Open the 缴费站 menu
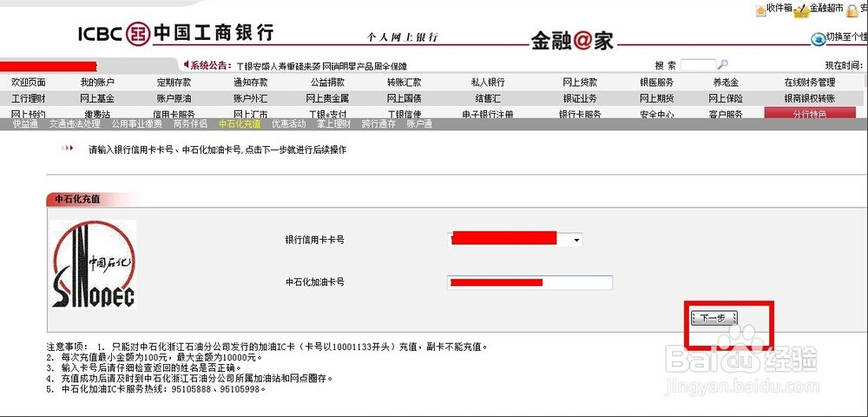Screen dimensions: 868x417 click(97, 114)
